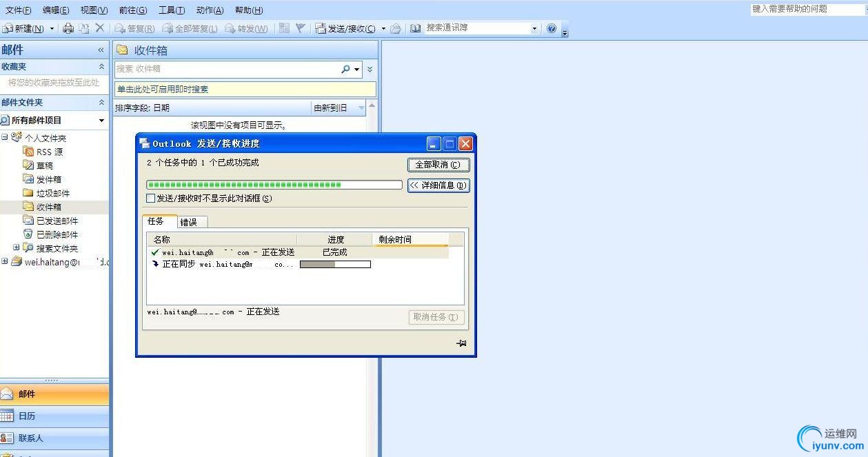The width and height of the screenshot is (868, 457).
Task: Expand the 搜索文件夹 tree node
Action: [16, 247]
